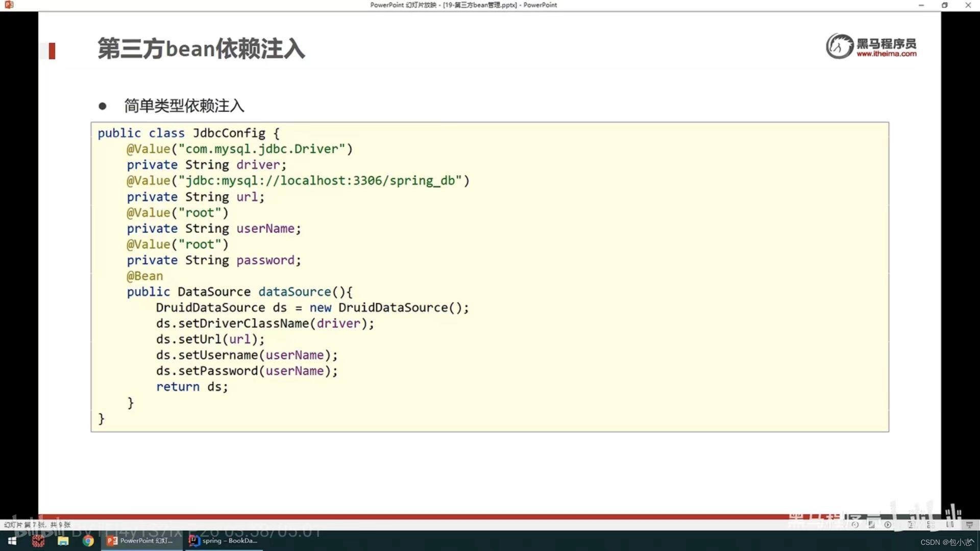Image resolution: width=980 pixels, height=551 pixels.
Task: Switch to Reading view icon
Action: click(x=950, y=524)
